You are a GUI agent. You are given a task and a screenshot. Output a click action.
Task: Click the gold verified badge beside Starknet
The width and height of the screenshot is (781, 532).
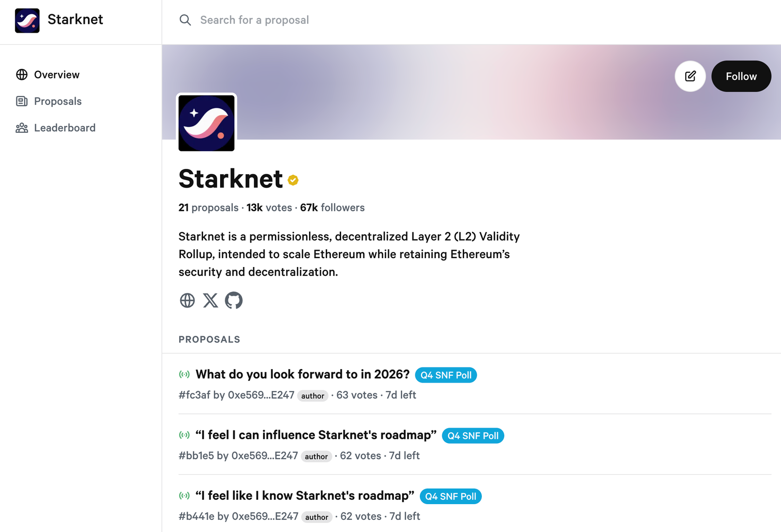pos(293,181)
